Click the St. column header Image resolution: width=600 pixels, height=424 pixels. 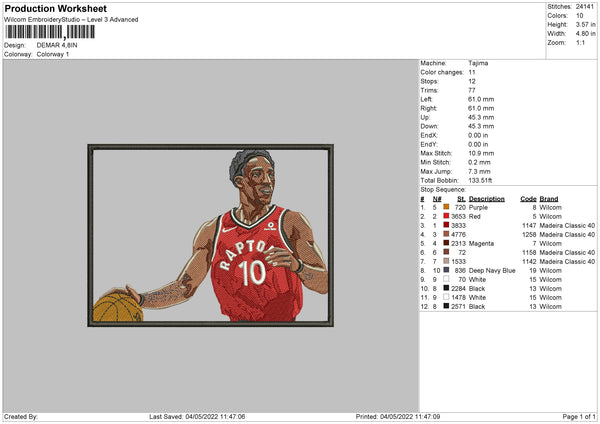point(462,198)
